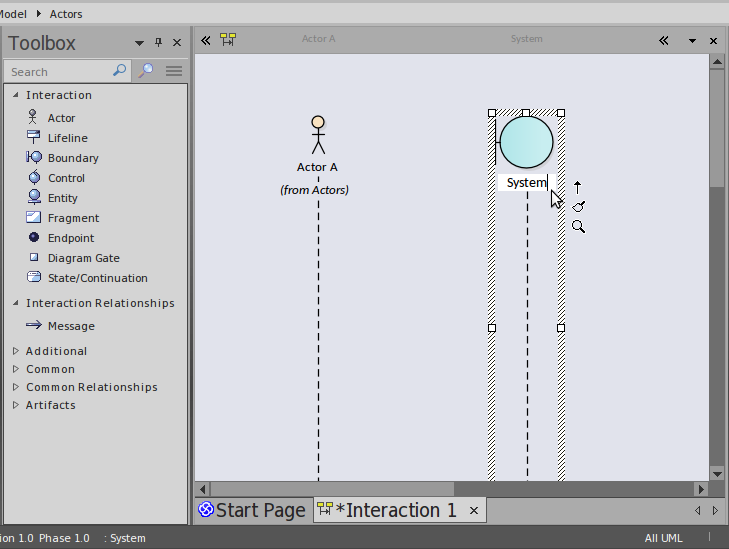
Task: Select the Lifeline tool
Action: [x=67, y=138]
